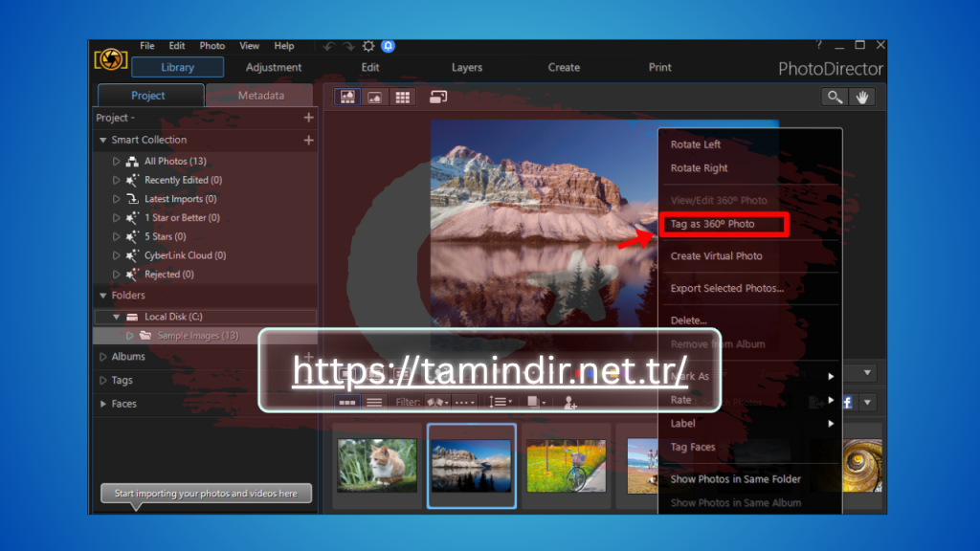Select 5 Stars (0) collection

click(165, 237)
